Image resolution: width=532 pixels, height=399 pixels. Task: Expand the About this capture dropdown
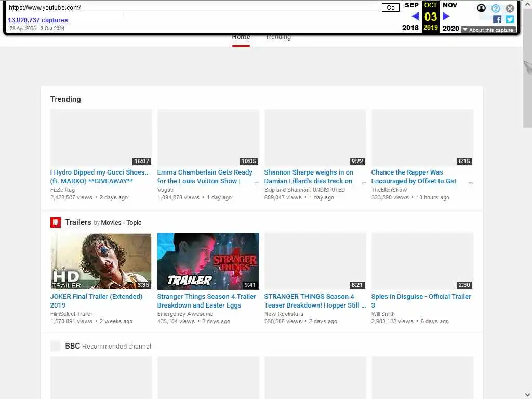(x=488, y=30)
